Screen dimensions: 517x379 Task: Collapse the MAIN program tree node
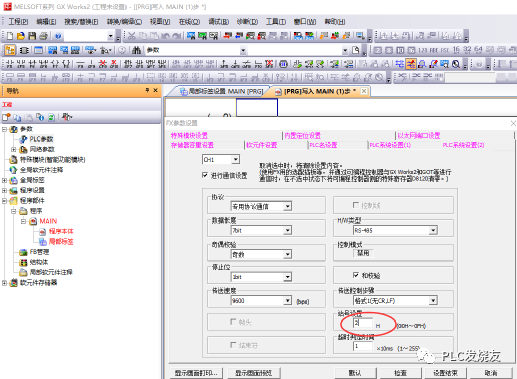(23, 221)
